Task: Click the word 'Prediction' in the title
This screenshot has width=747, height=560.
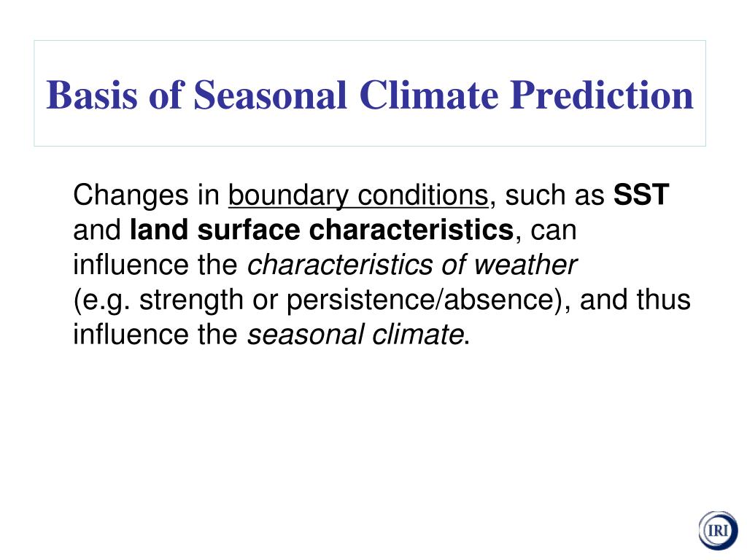Action: 602,96
